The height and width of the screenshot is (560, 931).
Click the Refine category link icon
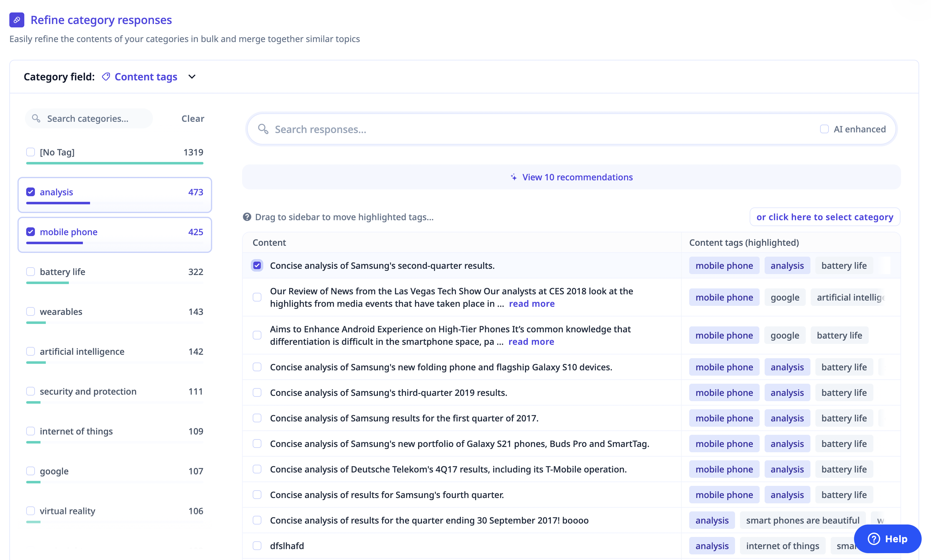[x=17, y=20]
